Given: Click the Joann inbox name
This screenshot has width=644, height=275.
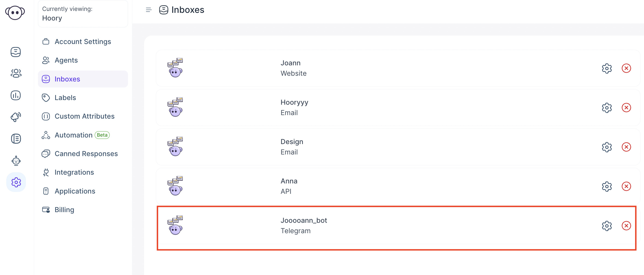Looking at the screenshot, I should point(291,63).
